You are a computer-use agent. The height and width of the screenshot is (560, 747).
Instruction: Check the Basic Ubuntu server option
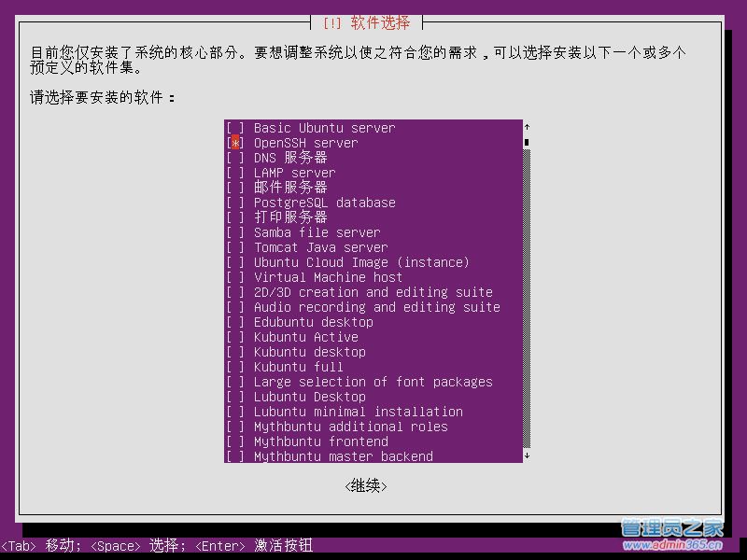pos(235,128)
